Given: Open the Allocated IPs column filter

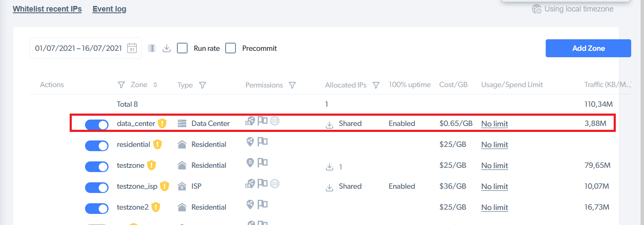Looking at the screenshot, I should click(x=376, y=85).
